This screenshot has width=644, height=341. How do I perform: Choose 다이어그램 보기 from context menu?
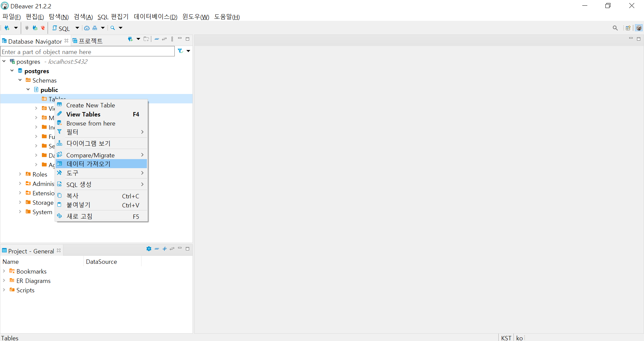[x=101, y=144]
